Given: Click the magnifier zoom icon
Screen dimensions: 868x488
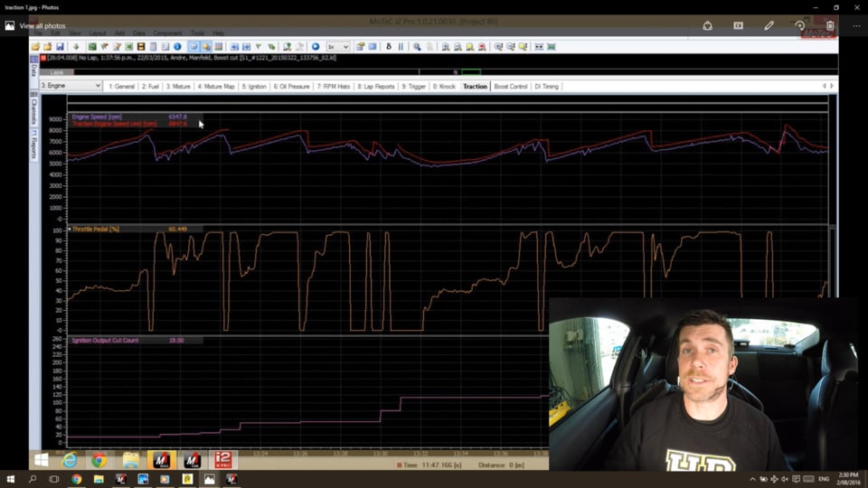Looking at the screenshot, I should pyautogui.click(x=417, y=46).
